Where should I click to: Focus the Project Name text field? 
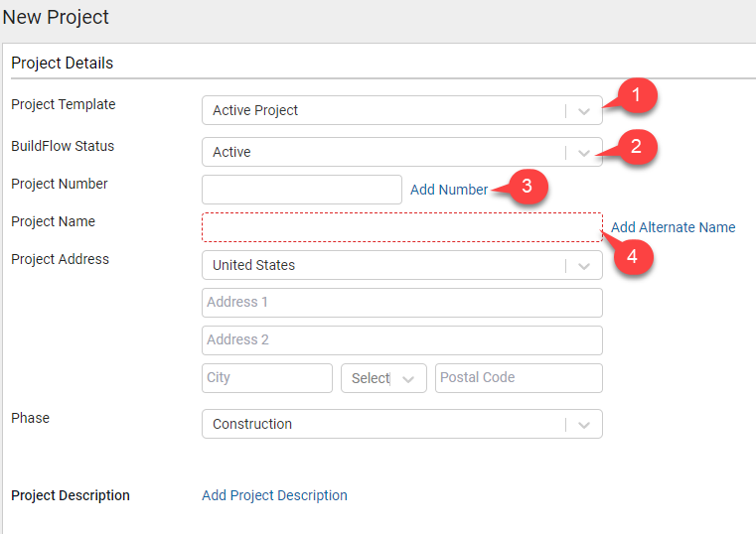point(401,227)
